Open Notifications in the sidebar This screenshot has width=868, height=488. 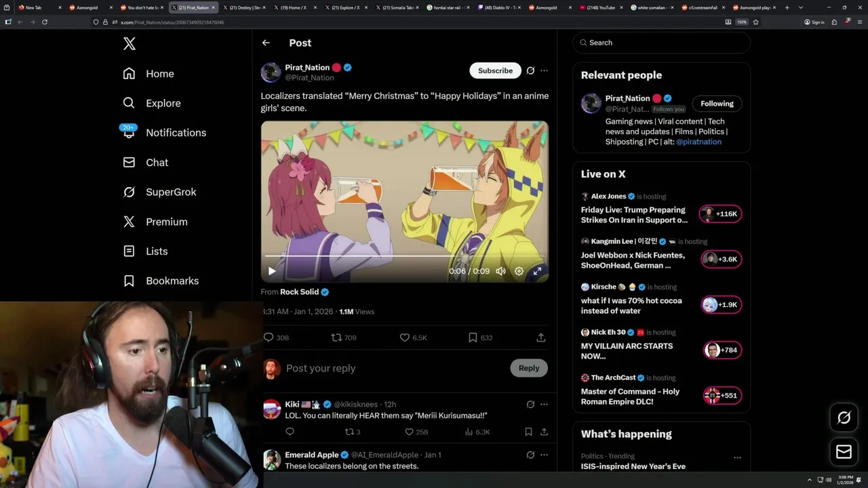point(164,133)
